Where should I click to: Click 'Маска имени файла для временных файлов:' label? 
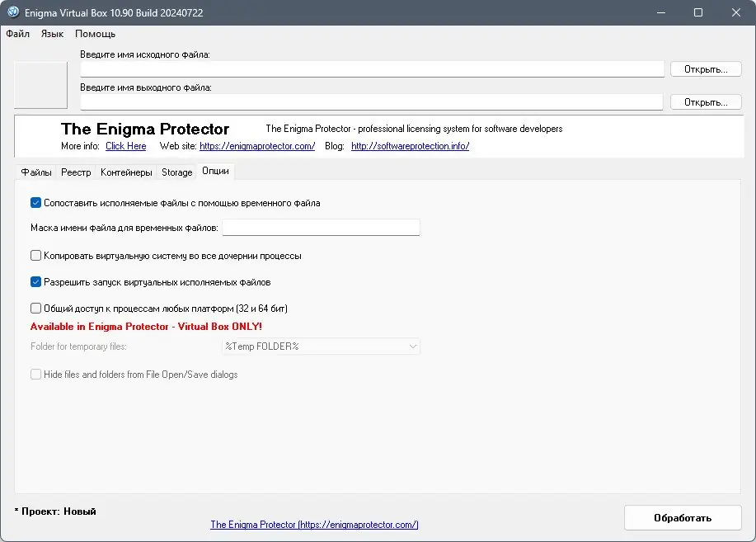tap(124, 228)
